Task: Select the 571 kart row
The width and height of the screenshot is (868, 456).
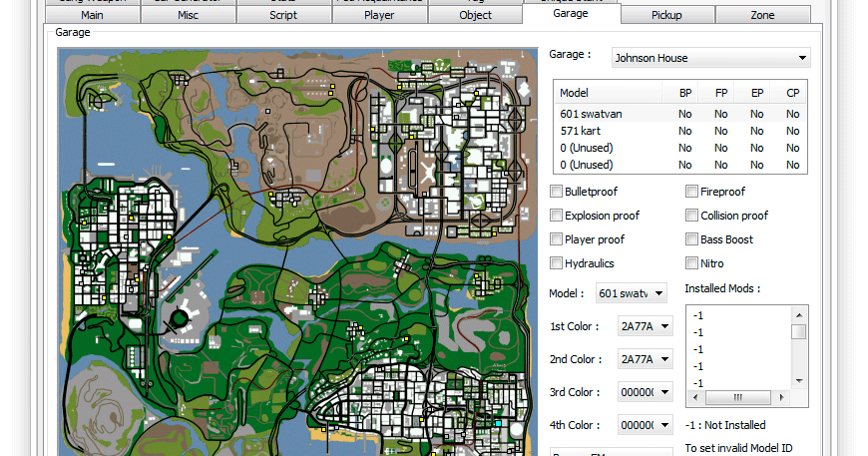Action: [x=680, y=131]
